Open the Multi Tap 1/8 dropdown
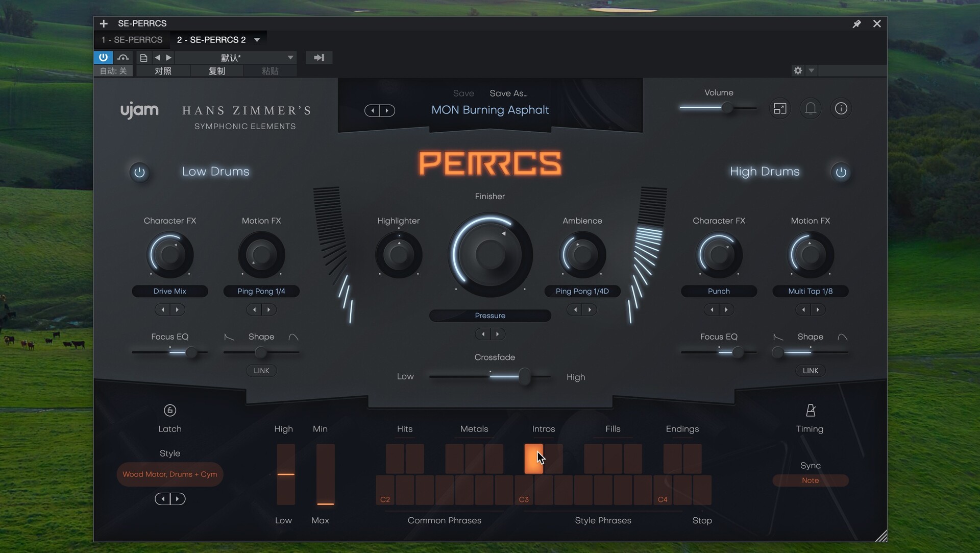Screen dimensions: 980x553 coord(811,291)
